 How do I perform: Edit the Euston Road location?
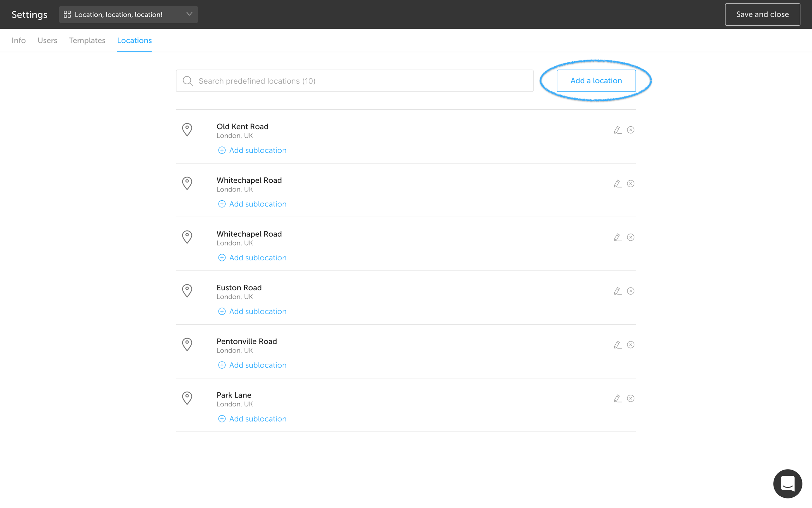click(617, 291)
